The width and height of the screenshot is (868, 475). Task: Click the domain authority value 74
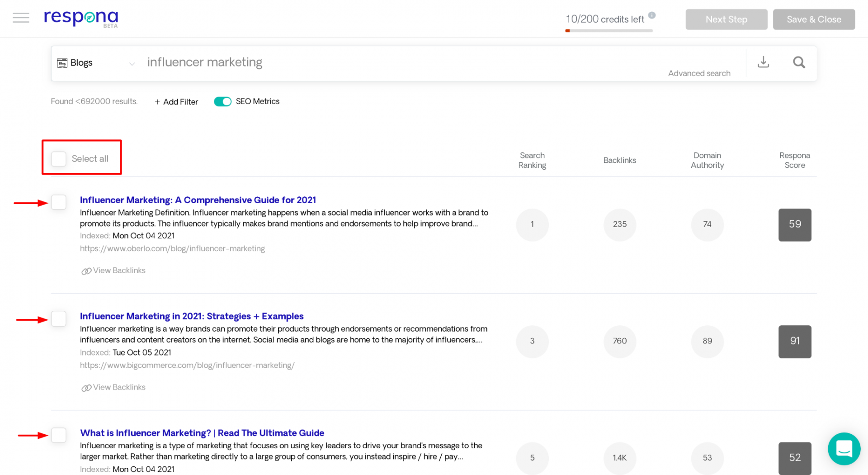[x=707, y=225]
